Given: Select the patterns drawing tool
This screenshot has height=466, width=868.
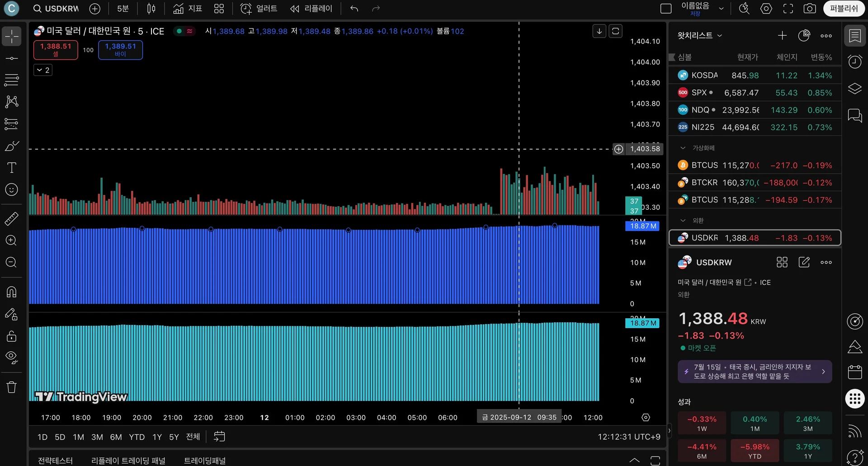Looking at the screenshot, I should 12,102.
